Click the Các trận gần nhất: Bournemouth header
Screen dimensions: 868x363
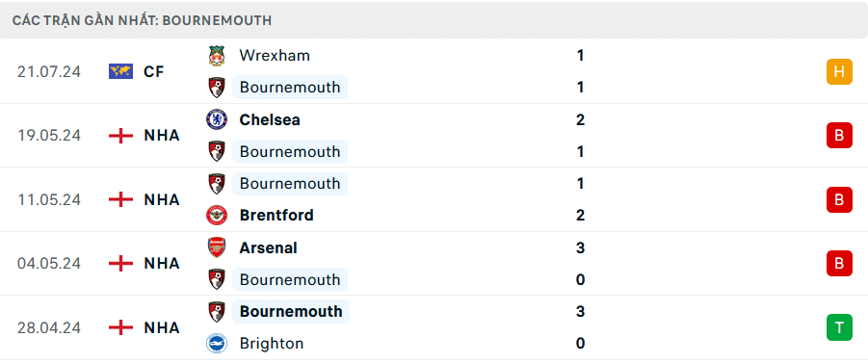[143, 20]
